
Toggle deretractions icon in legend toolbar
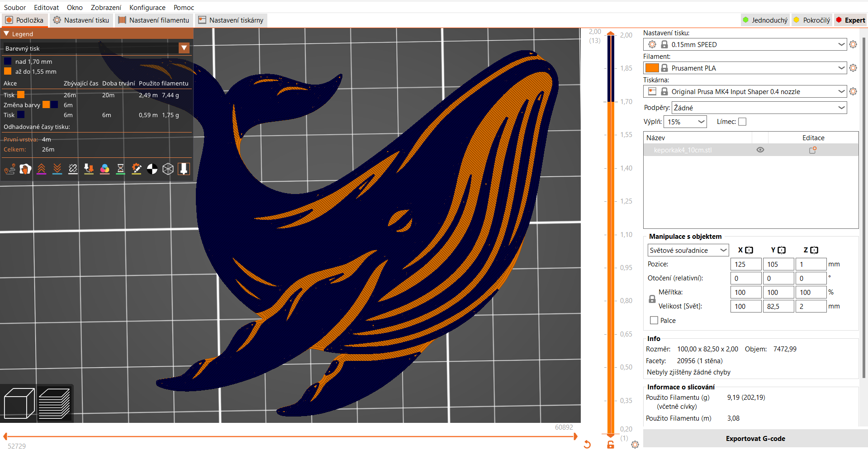click(57, 169)
